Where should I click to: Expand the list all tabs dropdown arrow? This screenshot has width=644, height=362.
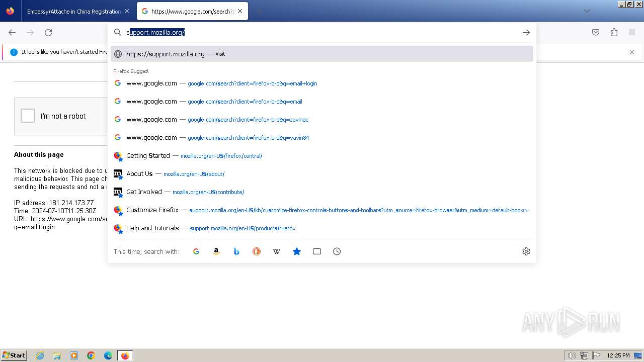[x=587, y=11]
